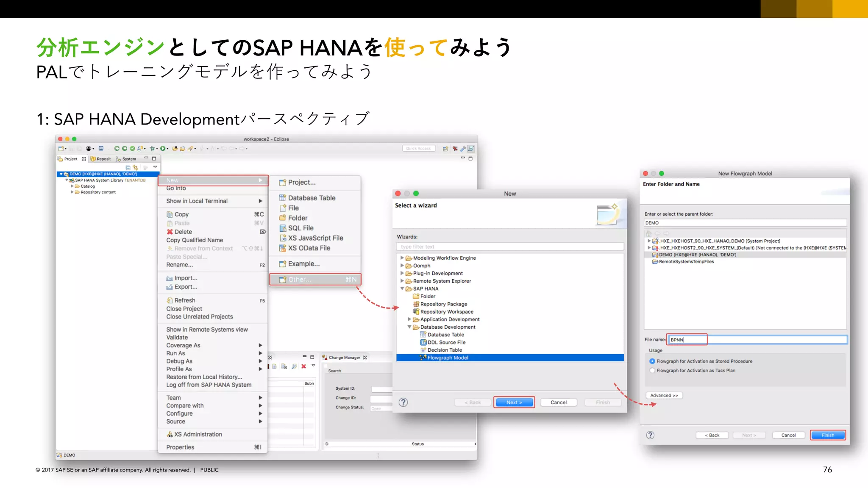Click the green Run button in Eclipse toolbar
This screenshot has height=488, width=868.
pos(163,149)
